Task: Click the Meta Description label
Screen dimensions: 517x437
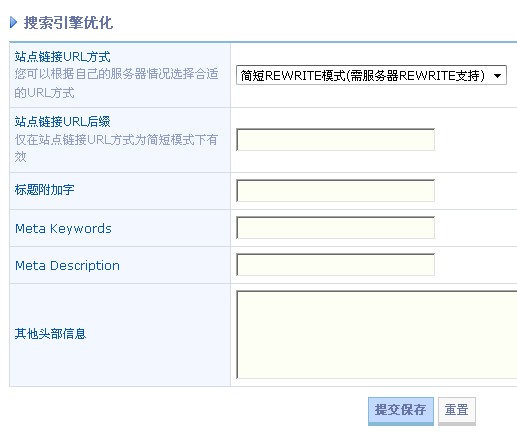Action: tap(67, 266)
